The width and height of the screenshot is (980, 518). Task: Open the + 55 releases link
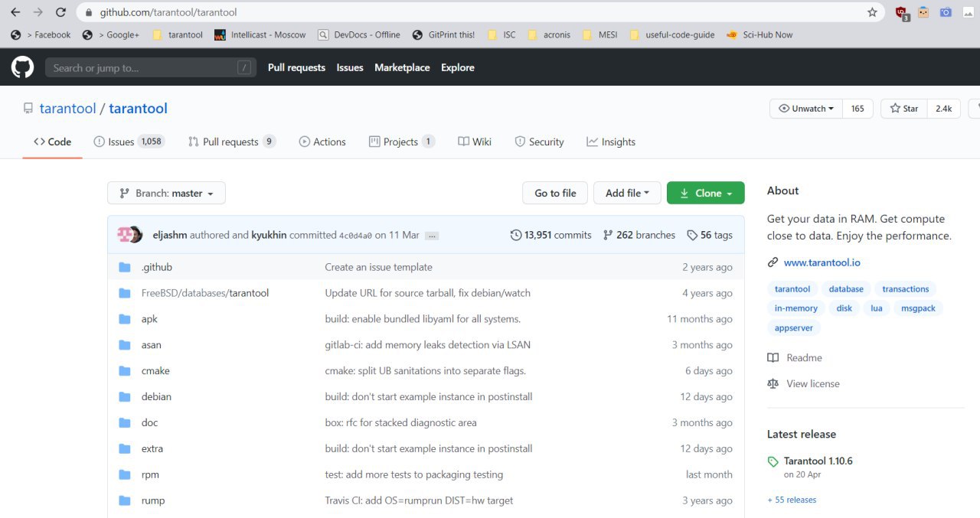pos(792,500)
